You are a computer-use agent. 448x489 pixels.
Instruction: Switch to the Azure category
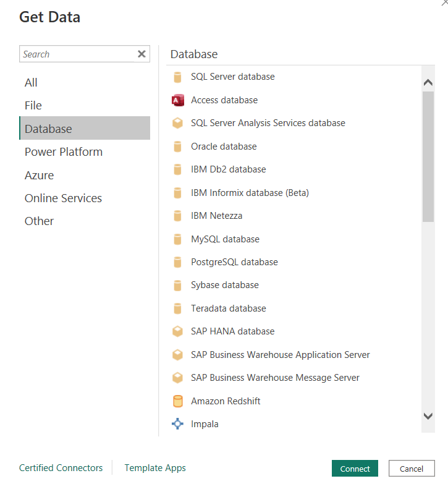(x=39, y=176)
